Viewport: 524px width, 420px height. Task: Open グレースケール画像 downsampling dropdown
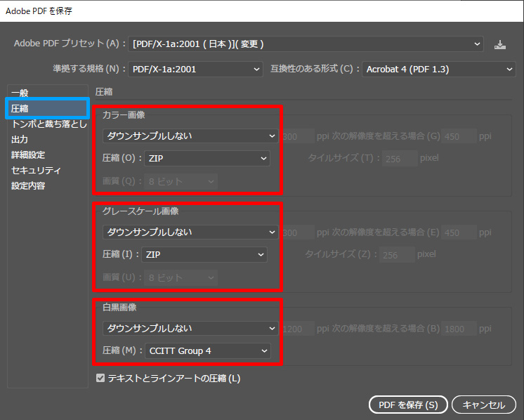pyautogui.click(x=190, y=232)
